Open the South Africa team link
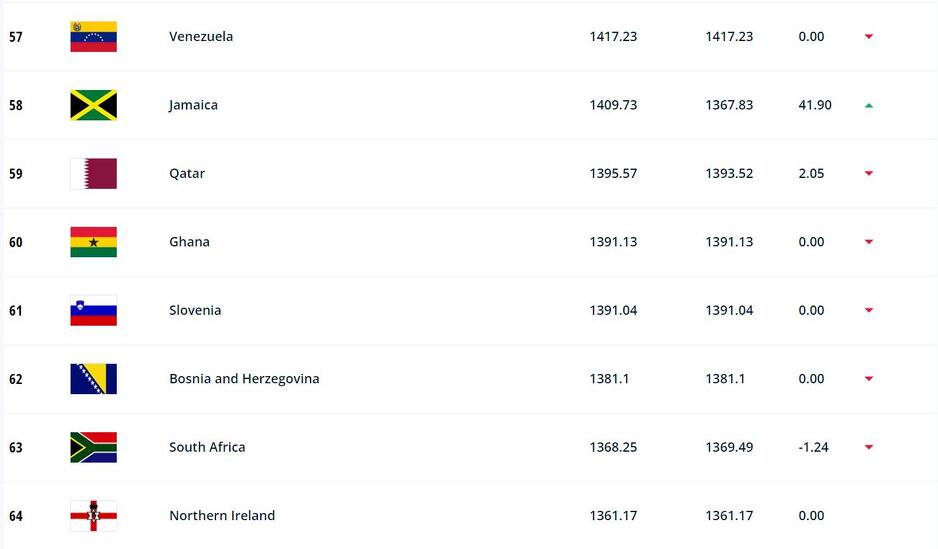 (207, 448)
